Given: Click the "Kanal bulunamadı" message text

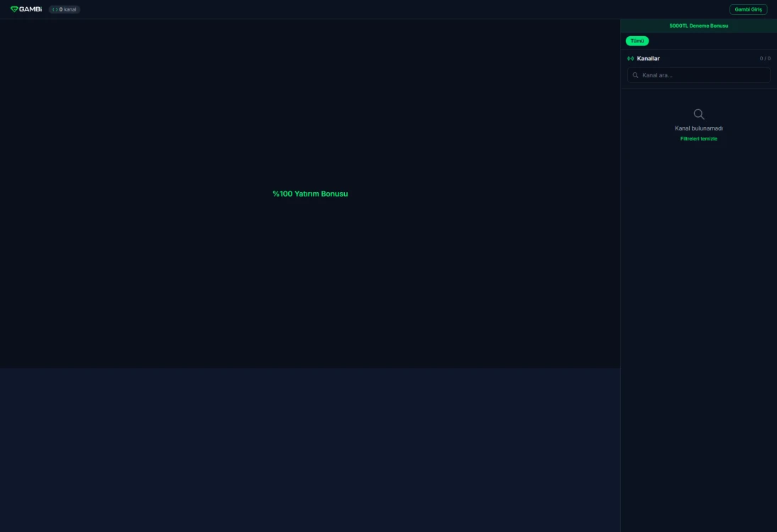Looking at the screenshot, I should (x=698, y=128).
